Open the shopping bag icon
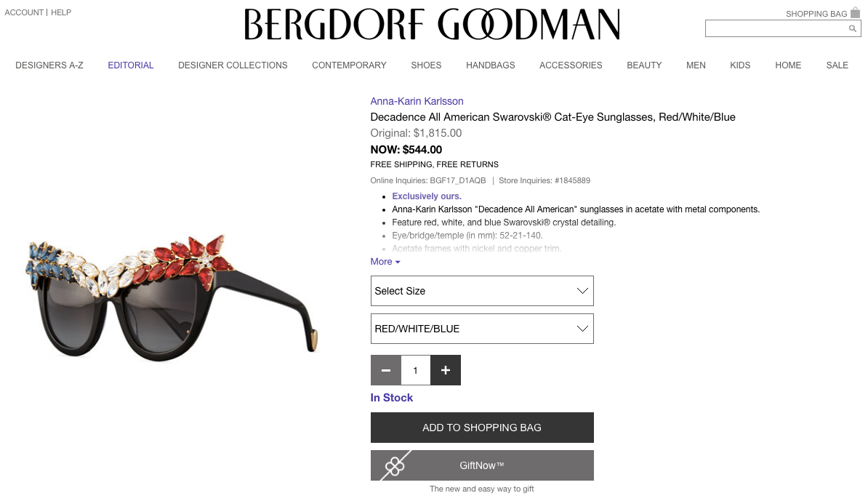 click(855, 13)
